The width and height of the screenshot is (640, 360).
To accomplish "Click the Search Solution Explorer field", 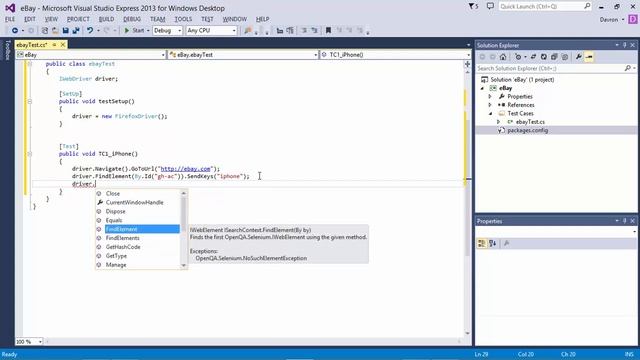I will pyautogui.click(x=551, y=69).
